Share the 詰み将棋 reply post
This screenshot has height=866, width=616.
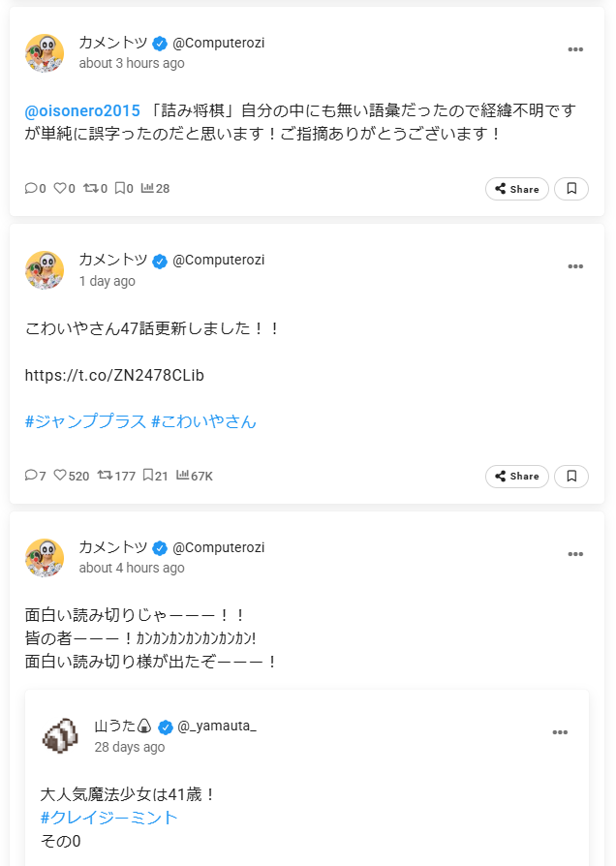point(517,189)
